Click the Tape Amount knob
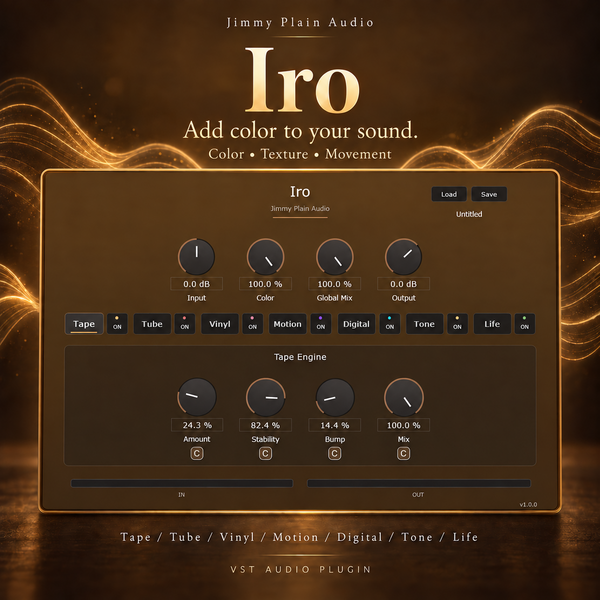The image size is (600, 600). (x=197, y=397)
